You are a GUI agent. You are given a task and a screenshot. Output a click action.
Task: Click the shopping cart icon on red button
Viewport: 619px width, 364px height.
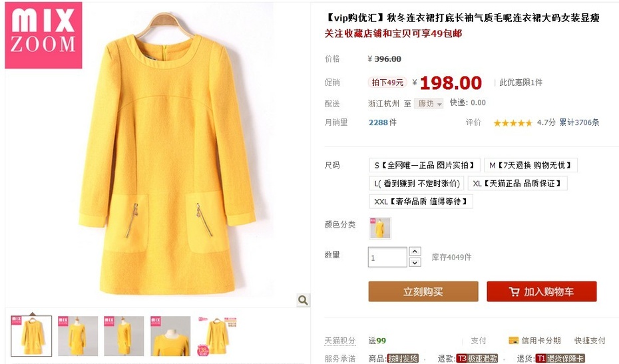pos(514,291)
